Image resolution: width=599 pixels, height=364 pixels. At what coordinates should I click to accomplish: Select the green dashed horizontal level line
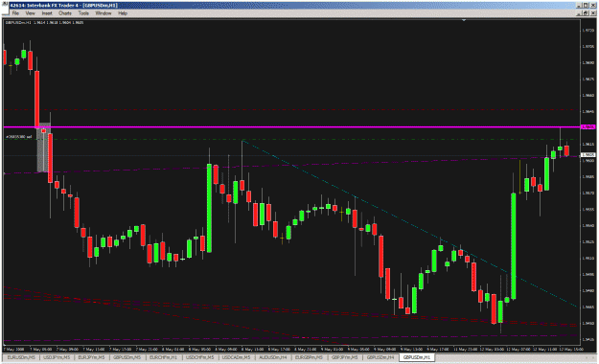pyautogui.click(x=292, y=140)
